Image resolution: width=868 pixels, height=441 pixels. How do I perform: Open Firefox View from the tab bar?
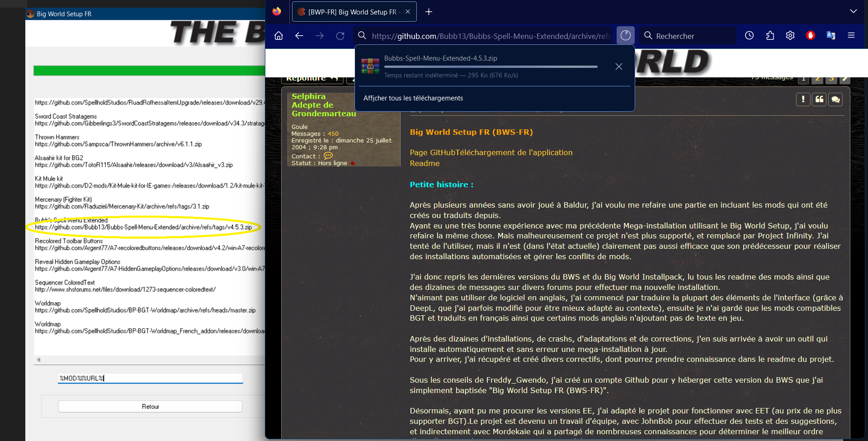click(277, 11)
